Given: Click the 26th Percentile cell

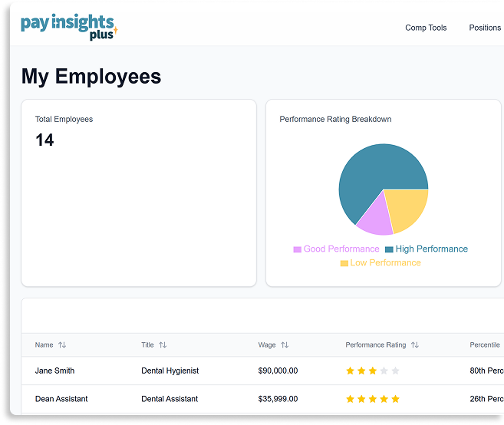Looking at the screenshot, I should (486, 399).
